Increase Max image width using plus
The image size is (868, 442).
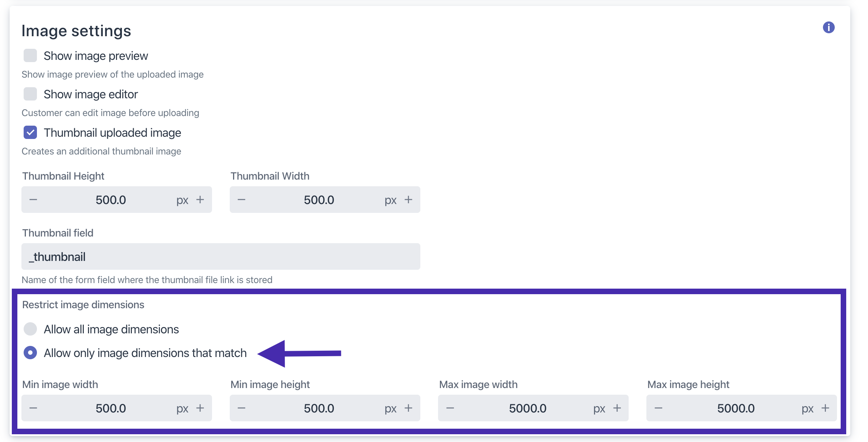617,408
